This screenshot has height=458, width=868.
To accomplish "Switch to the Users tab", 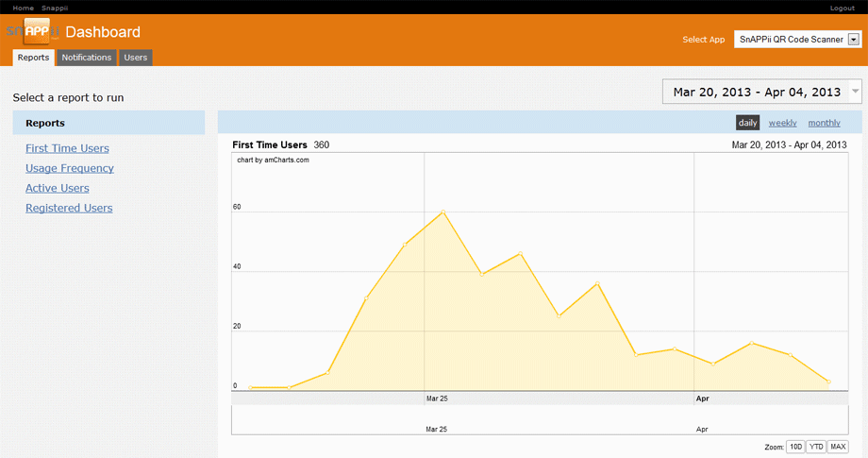I will click(x=136, y=58).
